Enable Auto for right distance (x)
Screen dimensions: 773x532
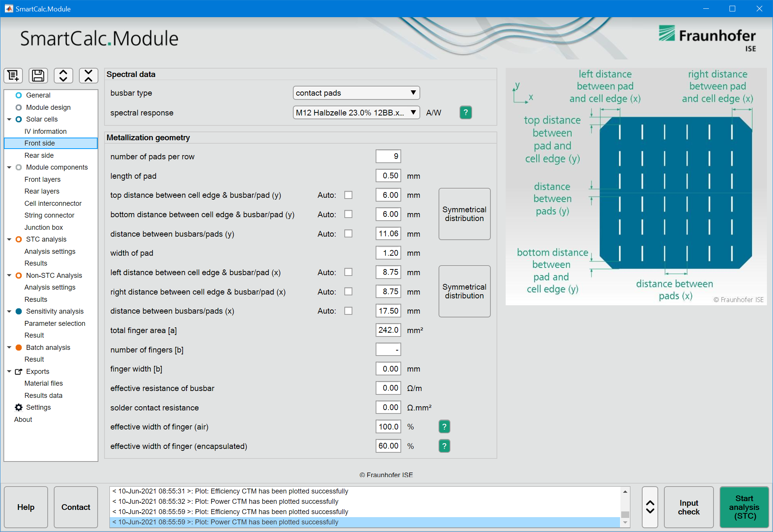click(348, 292)
